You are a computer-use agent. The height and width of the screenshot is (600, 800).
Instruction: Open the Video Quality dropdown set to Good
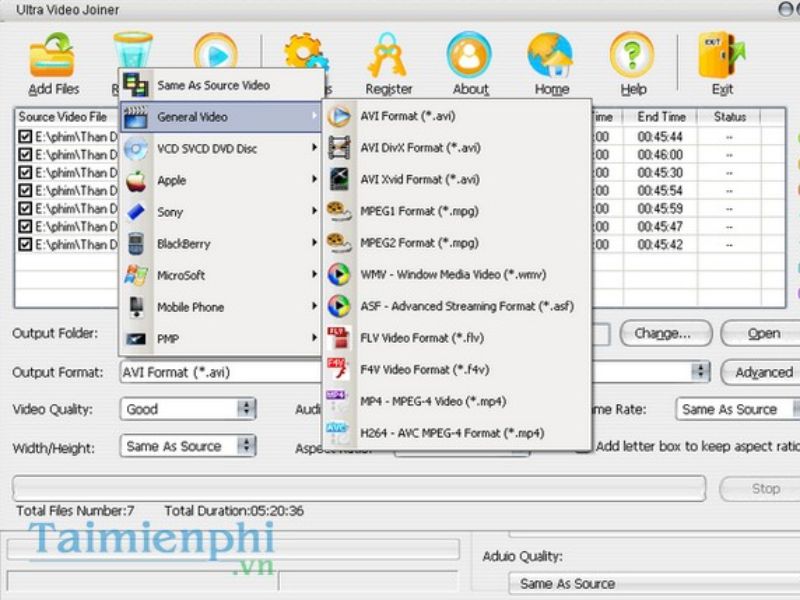point(189,409)
